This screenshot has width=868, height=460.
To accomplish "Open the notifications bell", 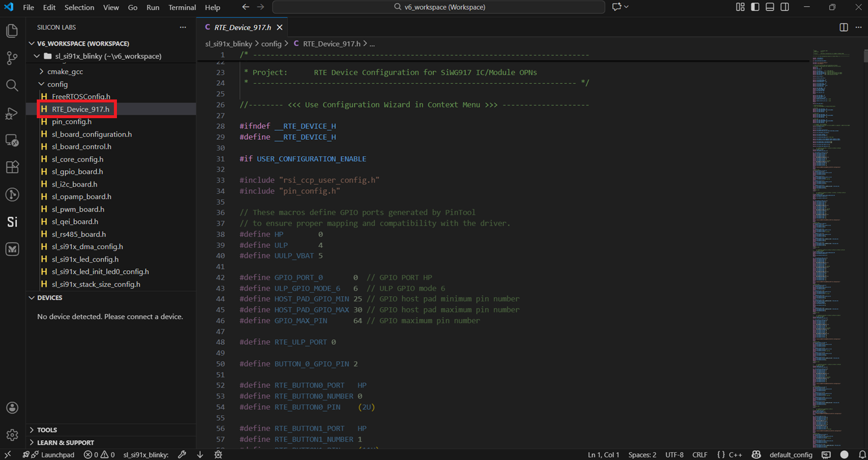I will tap(861, 454).
